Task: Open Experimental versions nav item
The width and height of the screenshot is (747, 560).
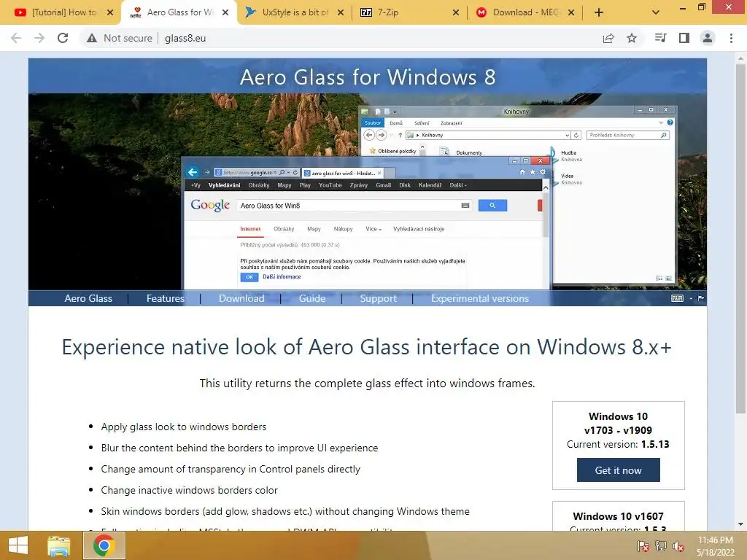Action: point(480,298)
